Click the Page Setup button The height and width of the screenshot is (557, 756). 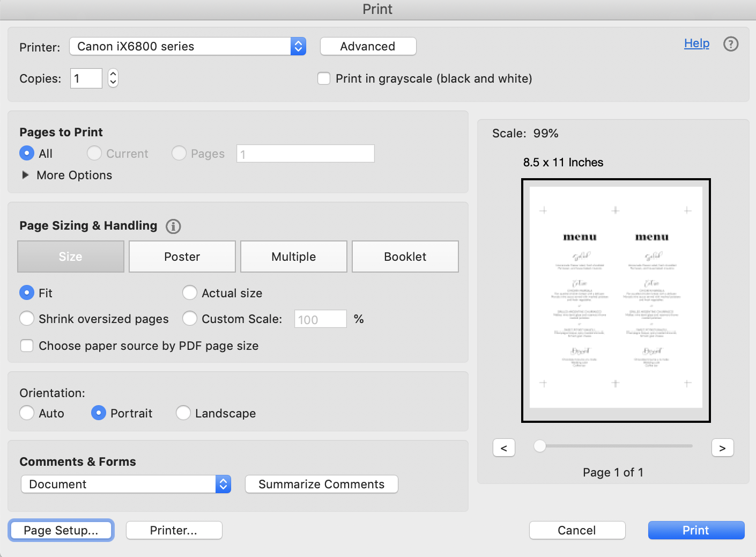pyautogui.click(x=61, y=530)
